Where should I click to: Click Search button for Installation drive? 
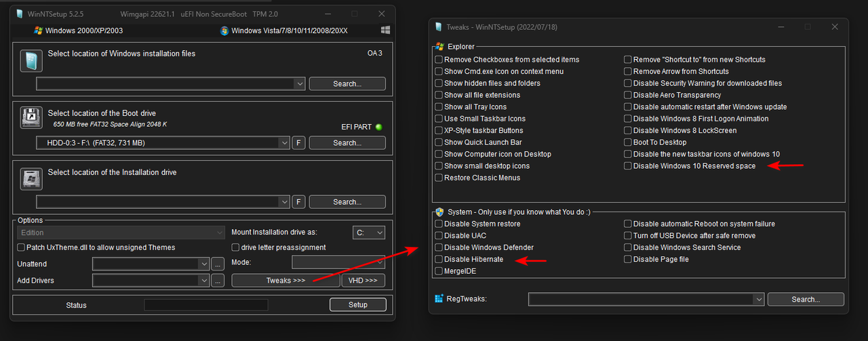(347, 202)
